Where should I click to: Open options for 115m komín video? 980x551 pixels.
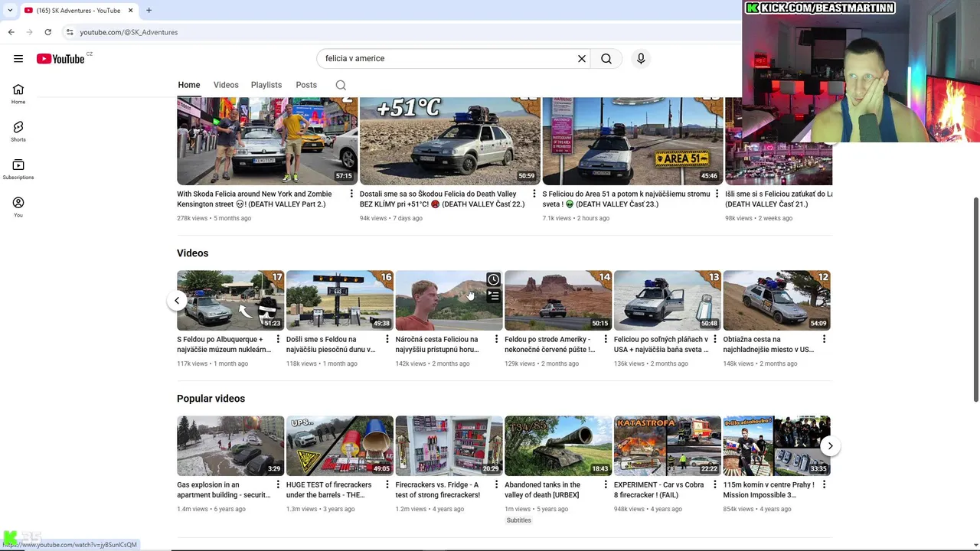824,485
